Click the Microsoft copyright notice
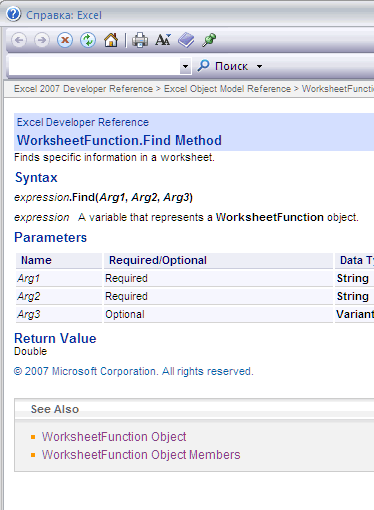 pyautogui.click(x=134, y=371)
